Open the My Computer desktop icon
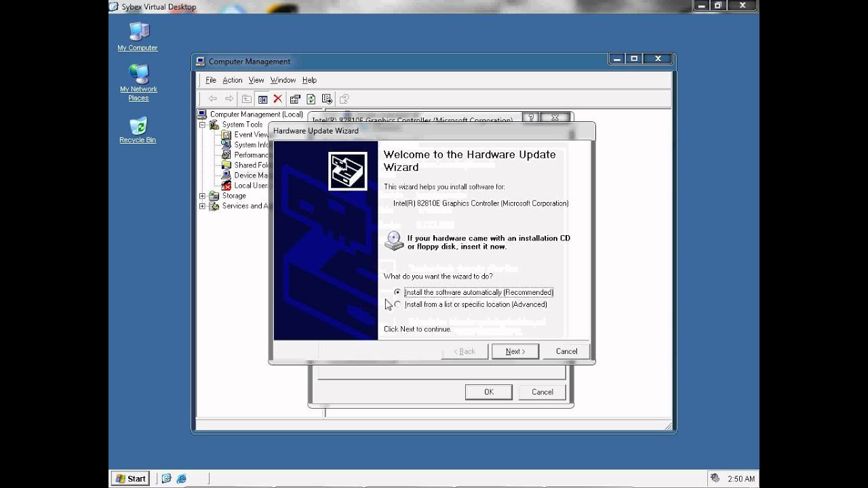Viewport: 868px width, 488px height. (138, 37)
